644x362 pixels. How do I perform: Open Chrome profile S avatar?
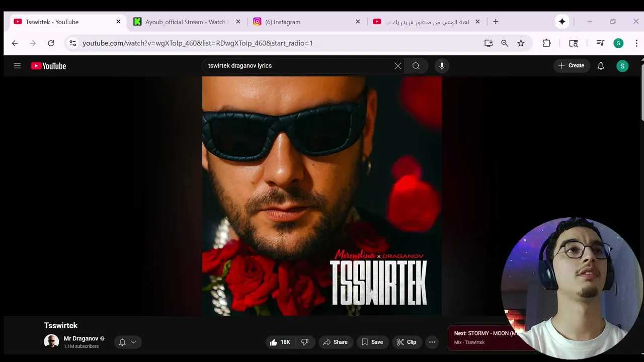coord(618,43)
